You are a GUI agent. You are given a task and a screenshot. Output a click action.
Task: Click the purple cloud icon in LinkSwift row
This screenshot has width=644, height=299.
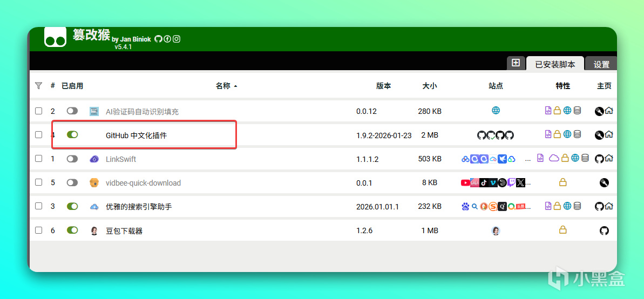pyautogui.click(x=554, y=158)
